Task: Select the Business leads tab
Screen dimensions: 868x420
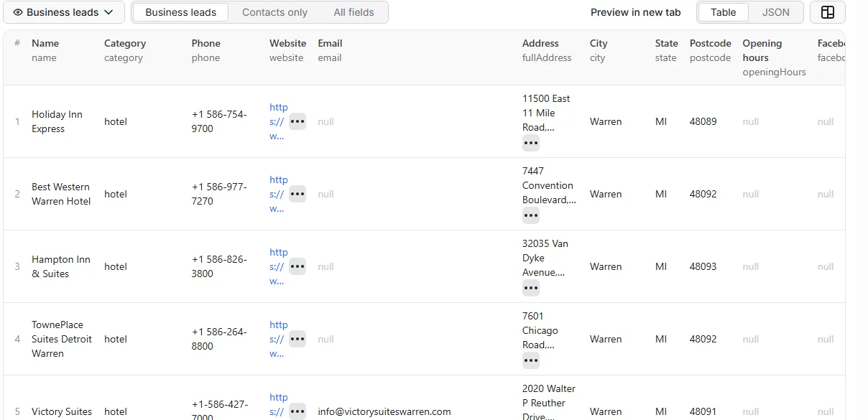Action: tap(180, 12)
